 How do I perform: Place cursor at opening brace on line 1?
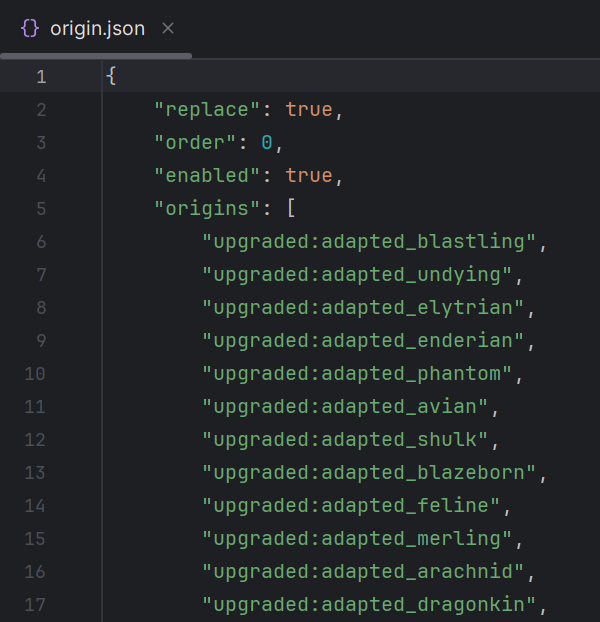click(x=110, y=77)
